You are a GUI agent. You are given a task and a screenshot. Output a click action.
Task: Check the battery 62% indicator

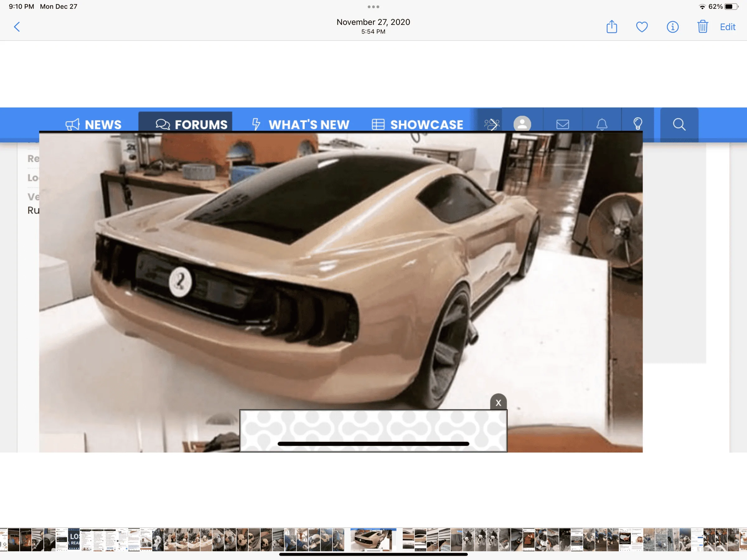point(723,7)
